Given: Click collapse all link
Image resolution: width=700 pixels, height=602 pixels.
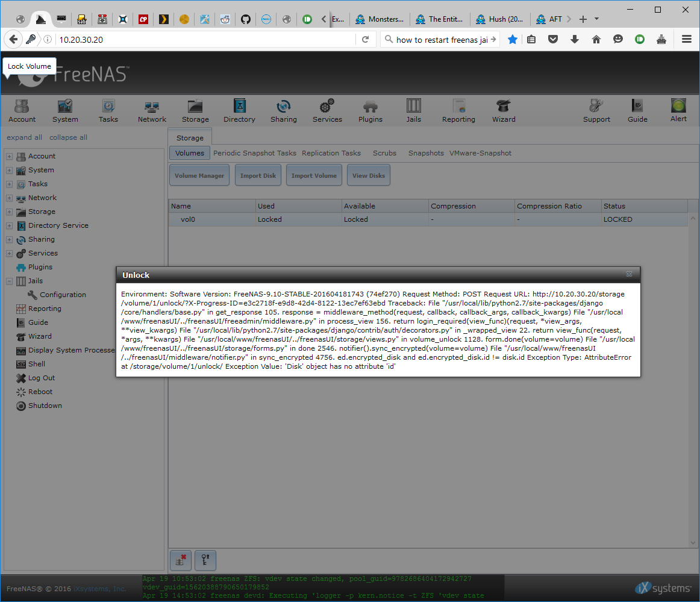Looking at the screenshot, I should (68, 137).
